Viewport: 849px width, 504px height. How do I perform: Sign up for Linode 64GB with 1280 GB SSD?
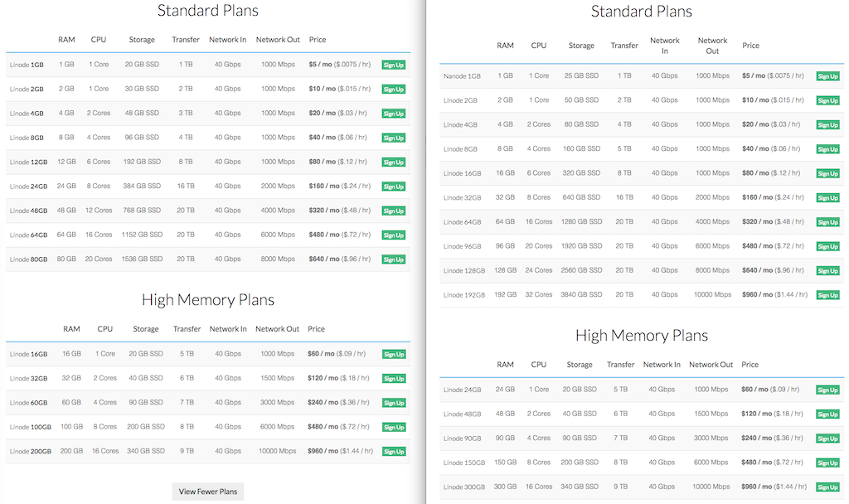(x=828, y=222)
